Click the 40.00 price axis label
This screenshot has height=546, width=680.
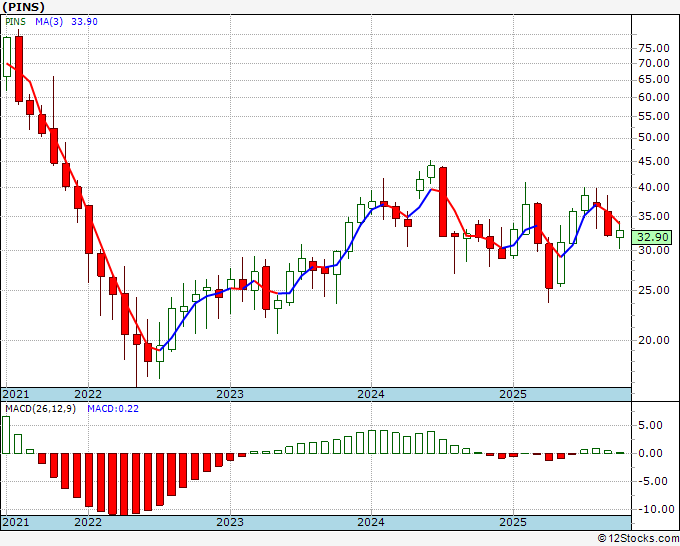654,187
